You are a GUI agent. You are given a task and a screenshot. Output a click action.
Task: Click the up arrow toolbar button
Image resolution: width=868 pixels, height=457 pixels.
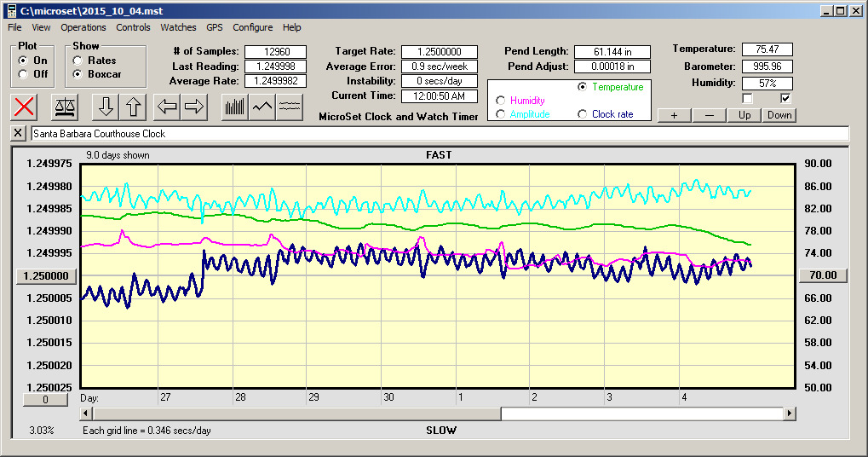click(x=133, y=107)
